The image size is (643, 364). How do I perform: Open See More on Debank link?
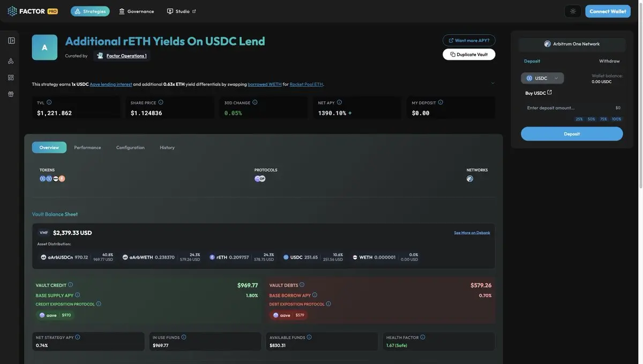(472, 232)
